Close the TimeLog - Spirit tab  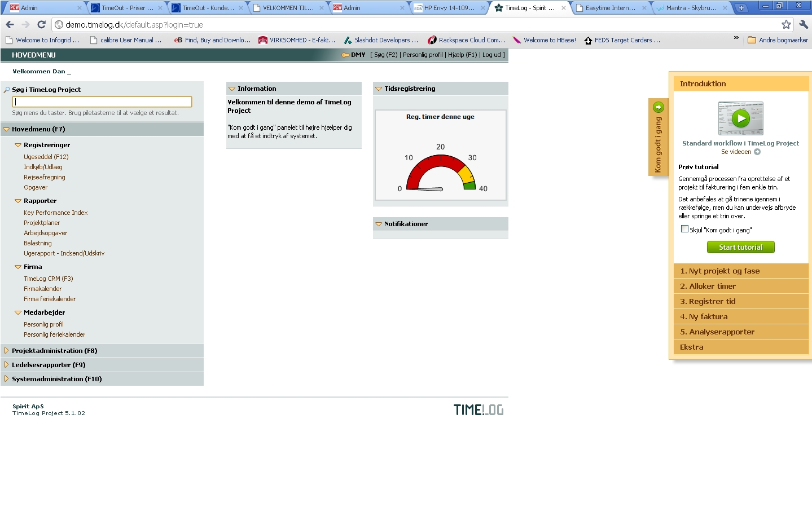click(x=563, y=8)
